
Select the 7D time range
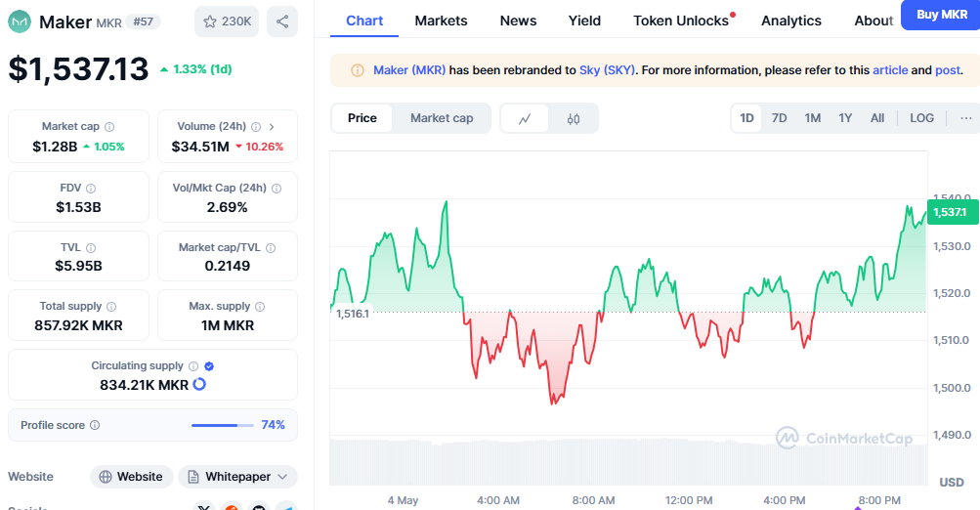pyautogui.click(x=779, y=118)
